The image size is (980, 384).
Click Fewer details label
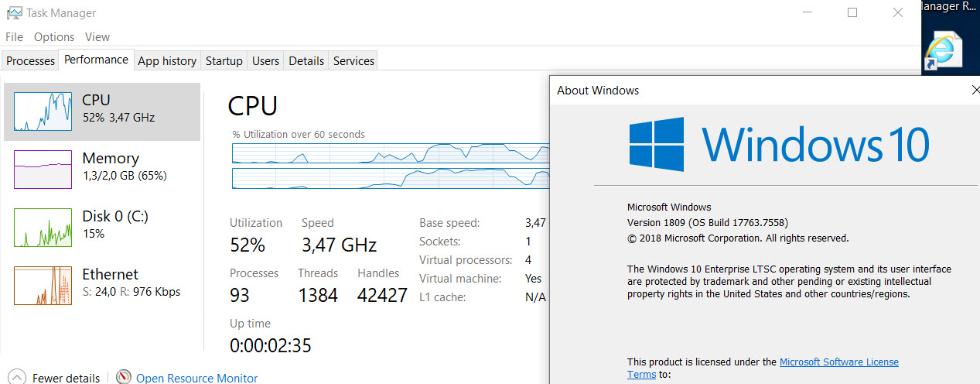click(x=66, y=378)
